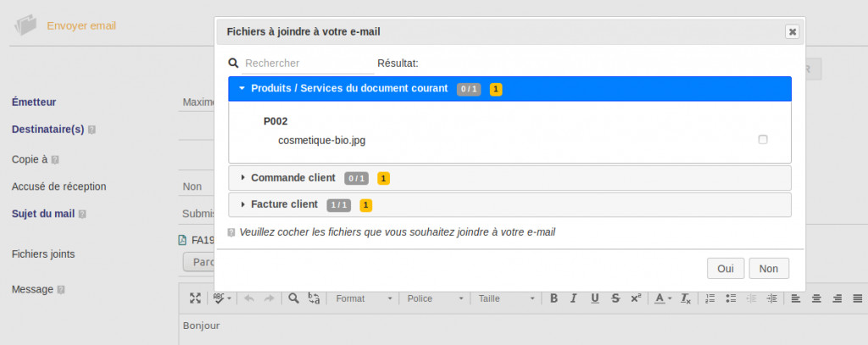
Task: Confirm file selection with Oui button
Action: [726, 269]
